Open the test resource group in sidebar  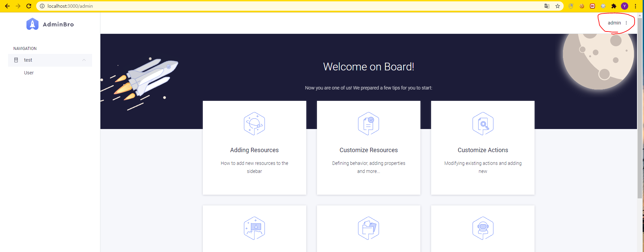click(x=50, y=60)
